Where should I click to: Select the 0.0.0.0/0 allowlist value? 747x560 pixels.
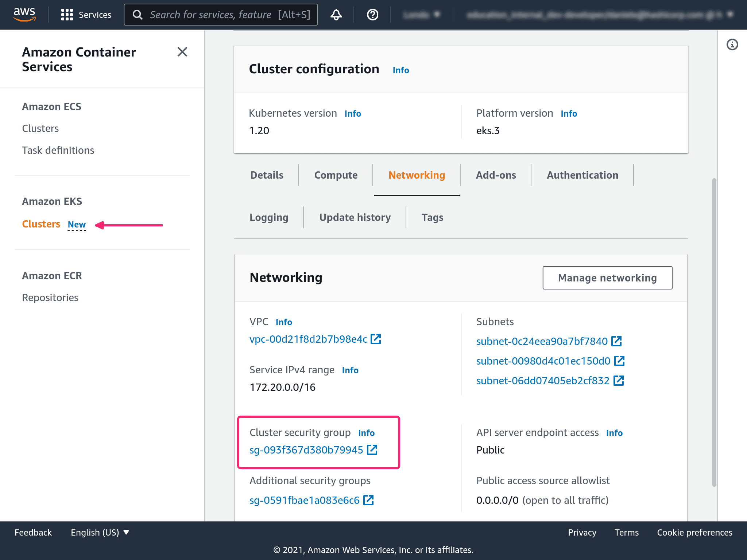point(497,500)
